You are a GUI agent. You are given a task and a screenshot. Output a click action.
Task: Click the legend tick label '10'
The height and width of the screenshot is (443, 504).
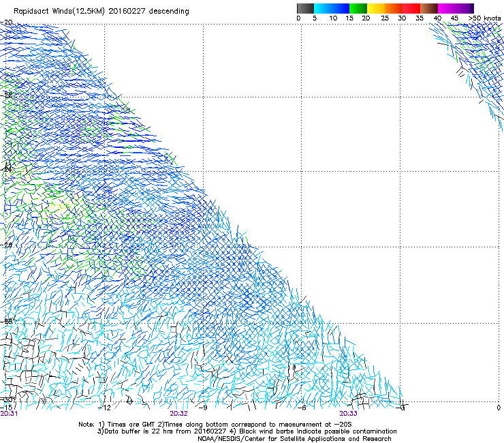[x=333, y=18]
